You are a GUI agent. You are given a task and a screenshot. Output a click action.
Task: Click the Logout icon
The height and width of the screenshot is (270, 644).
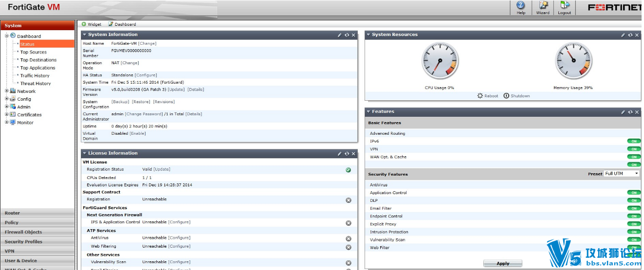[x=565, y=5]
